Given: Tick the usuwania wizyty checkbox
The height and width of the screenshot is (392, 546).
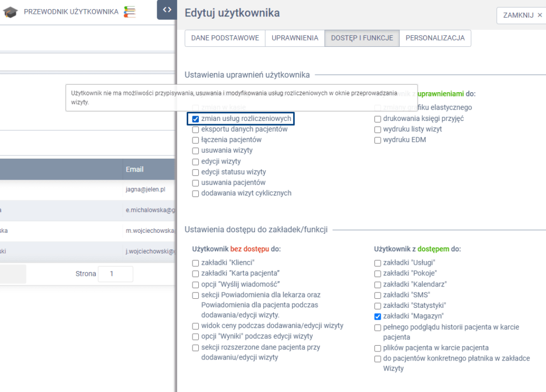Looking at the screenshot, I should pyautogui.click(x=196, y=151).
